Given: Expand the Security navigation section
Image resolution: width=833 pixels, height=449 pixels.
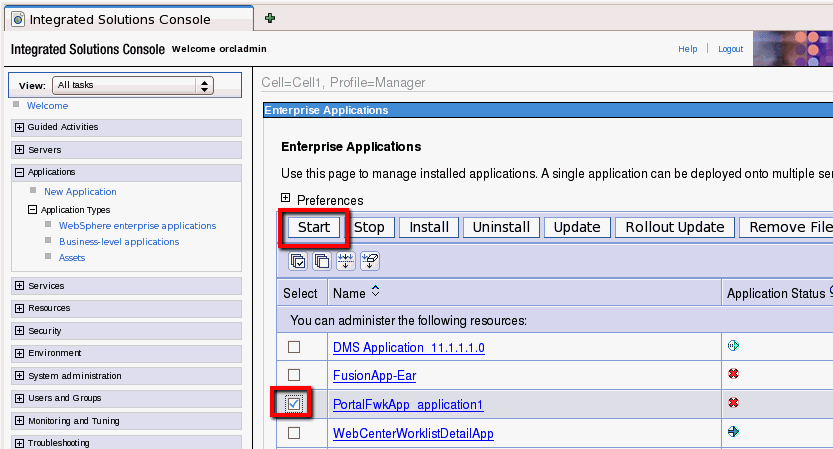Looking at the screenshot, I should (x=20, y=331).
